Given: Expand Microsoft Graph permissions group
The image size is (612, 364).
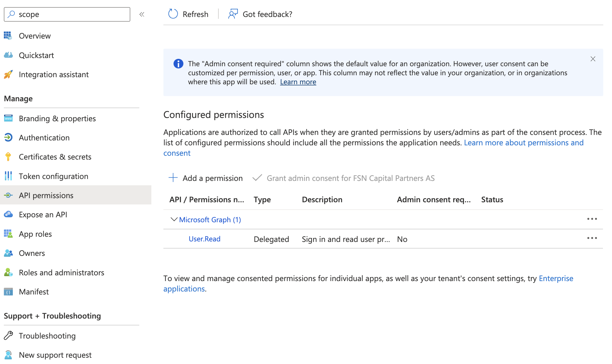Looking at the screenshot, I should (x=173, y=219).
